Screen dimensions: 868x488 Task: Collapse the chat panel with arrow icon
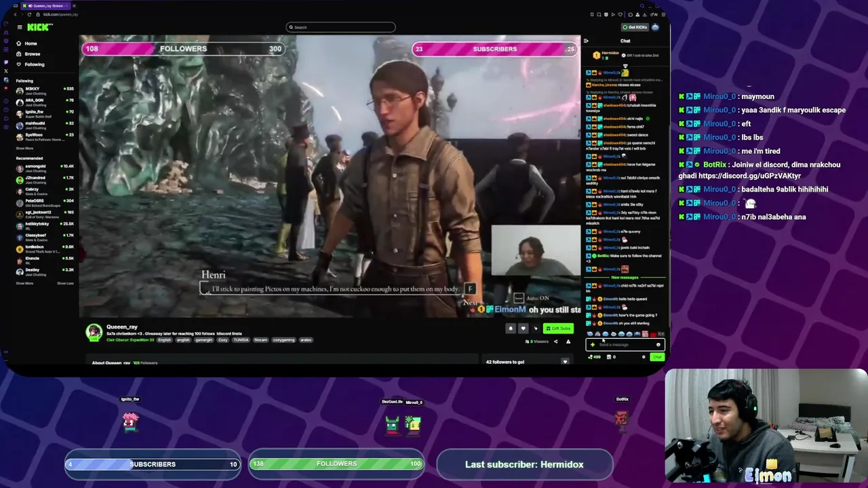(x=586, y=41)
